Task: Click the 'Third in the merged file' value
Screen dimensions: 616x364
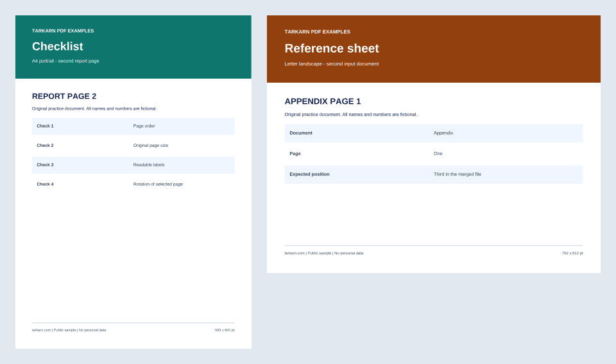Action: click(458, 174)
